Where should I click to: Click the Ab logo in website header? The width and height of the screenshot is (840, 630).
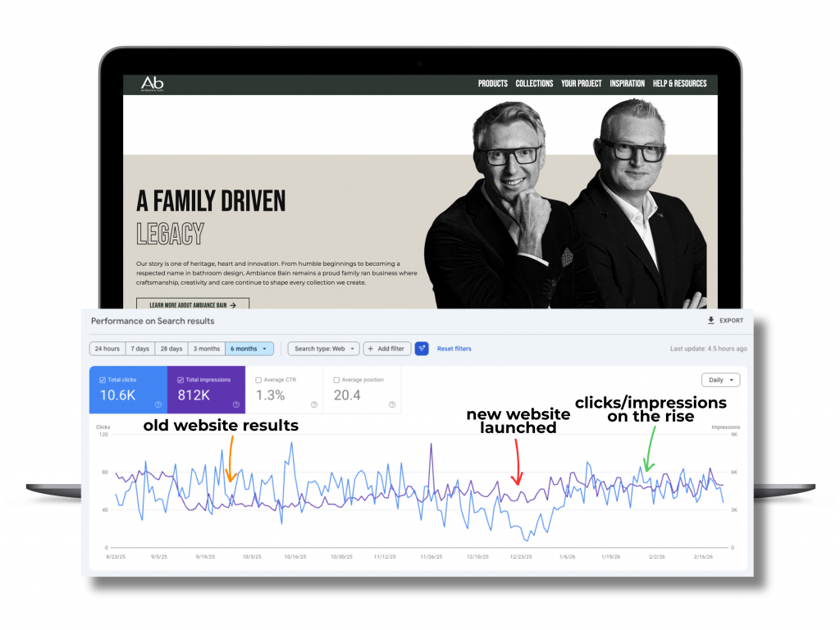coord(152,84)
